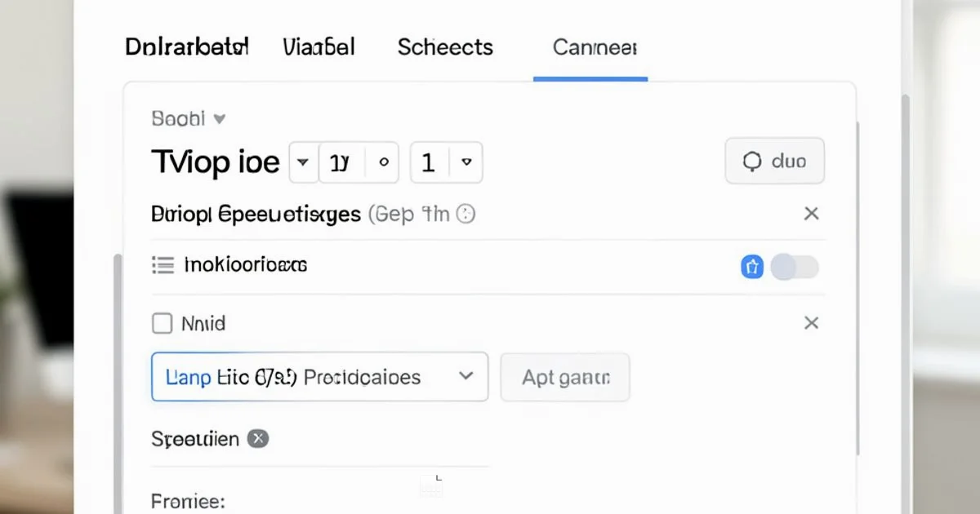Remove Sreeuiien using its x badge
The width and height of the screenshot is (980, 514).
(257, 439)
